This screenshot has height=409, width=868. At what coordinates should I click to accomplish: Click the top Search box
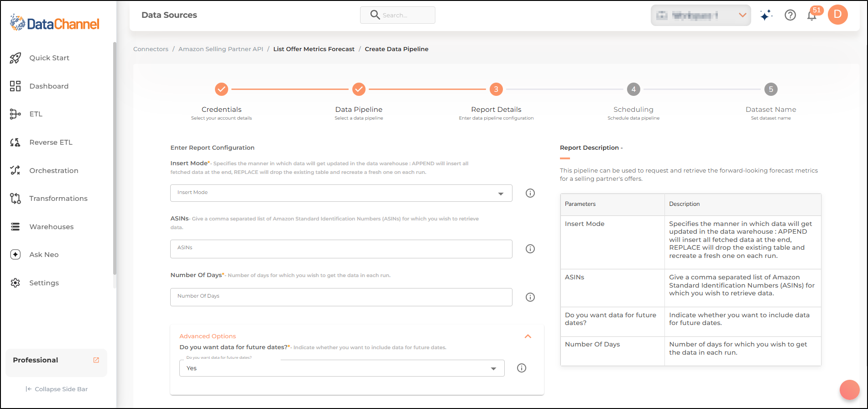coord(397,15)
